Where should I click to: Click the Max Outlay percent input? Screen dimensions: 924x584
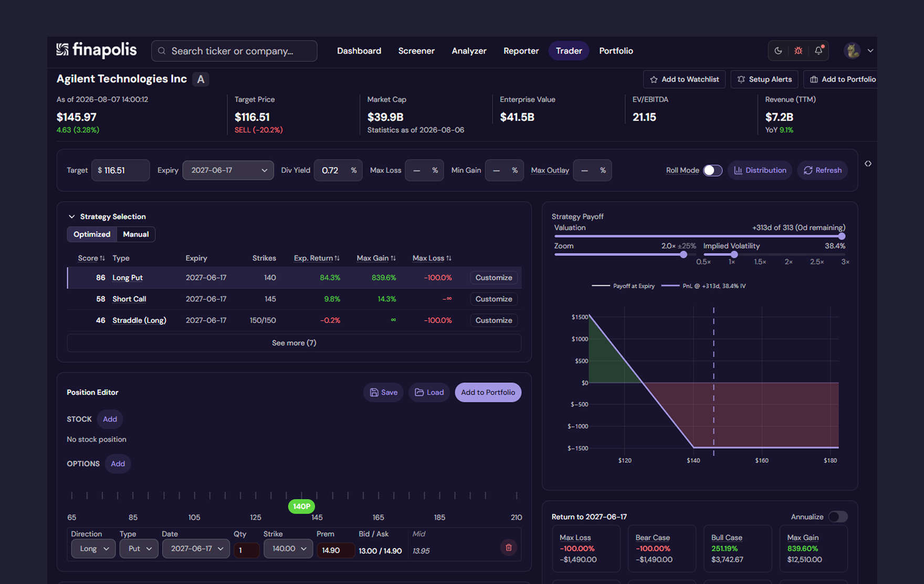click(592, 171)
